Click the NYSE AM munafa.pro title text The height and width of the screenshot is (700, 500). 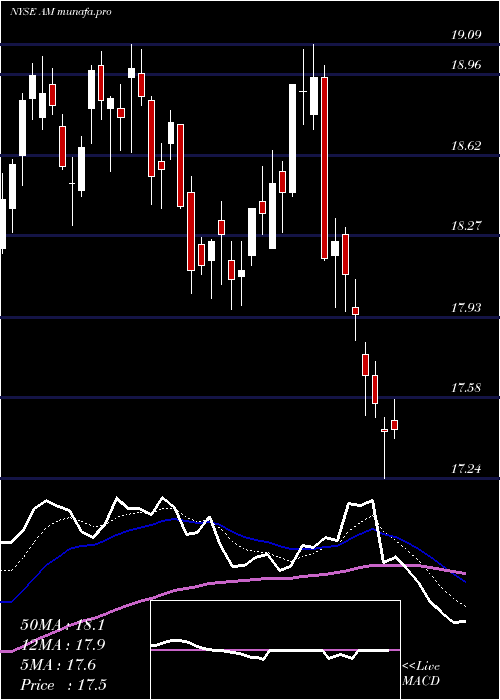[61, 12]
